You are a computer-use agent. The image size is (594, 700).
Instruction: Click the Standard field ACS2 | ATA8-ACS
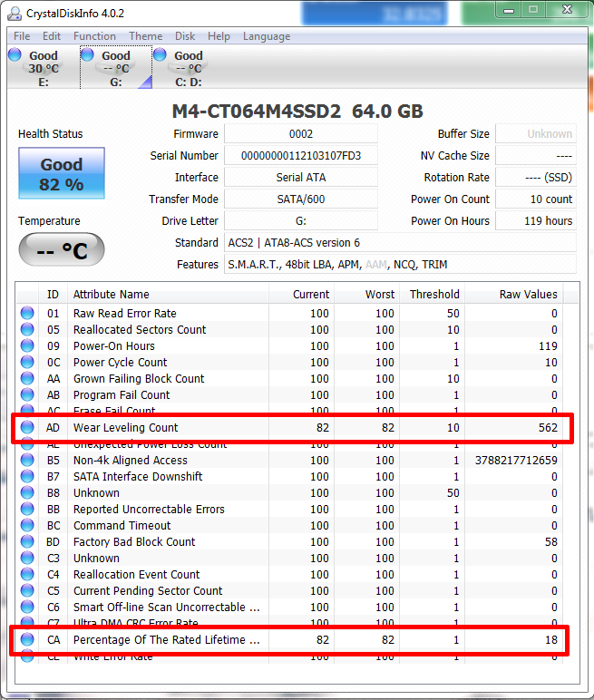pyautogui.click(x=400, y=242)
